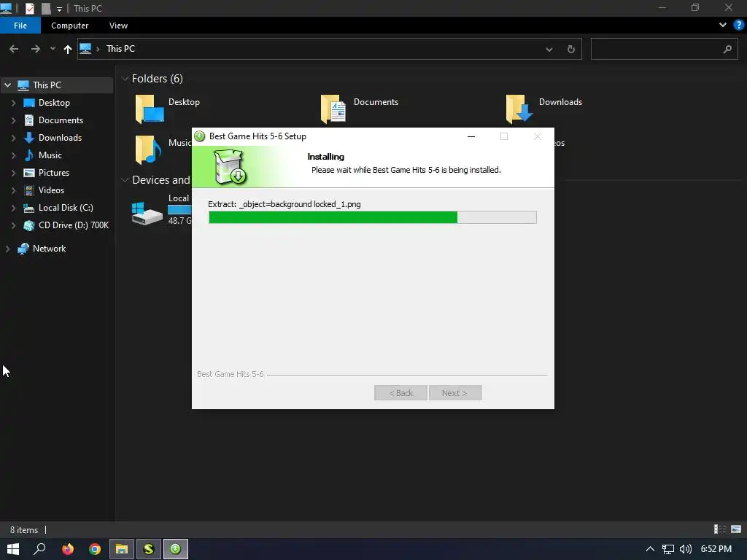The width and height of the screenshot is (747, 560).
Task: Show hidden system tray icons
Action: click(650, 549)
